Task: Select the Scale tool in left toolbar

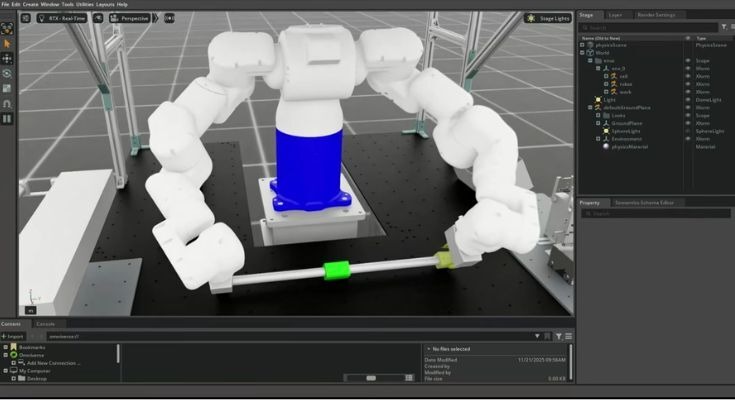Action: (x=7, y=88)
